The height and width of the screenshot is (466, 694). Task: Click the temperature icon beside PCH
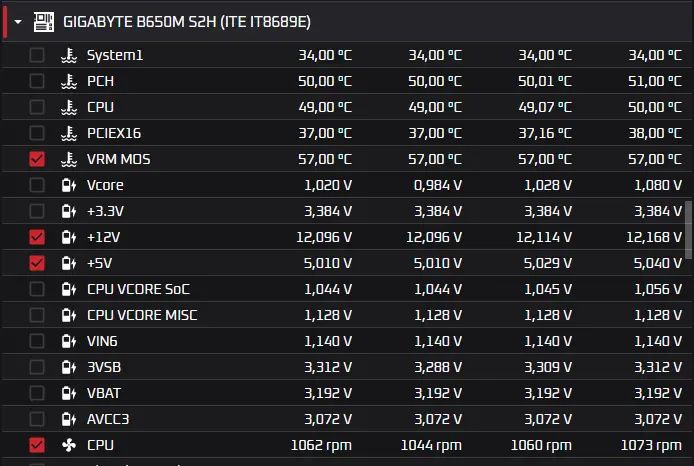(x=69, y=81)
